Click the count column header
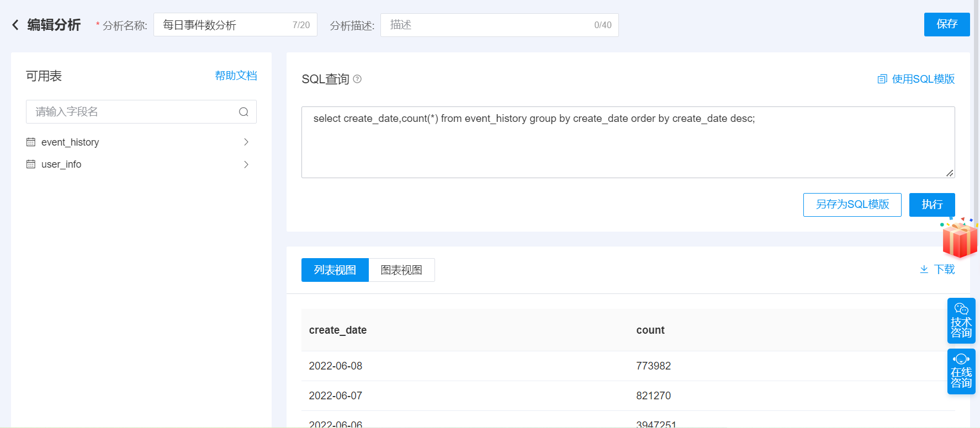The height and width of the screenshot is (428, 980). pyautogui.click(x=650, y=330)
